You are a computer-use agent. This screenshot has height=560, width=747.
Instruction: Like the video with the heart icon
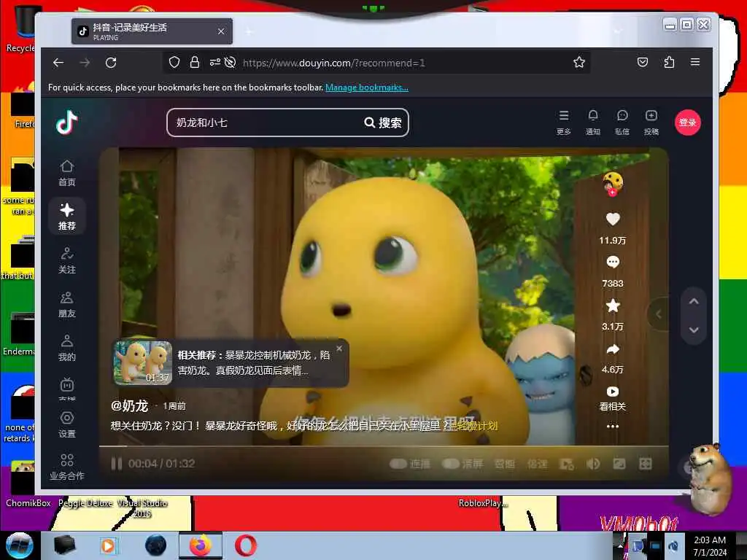coord(613,219)
